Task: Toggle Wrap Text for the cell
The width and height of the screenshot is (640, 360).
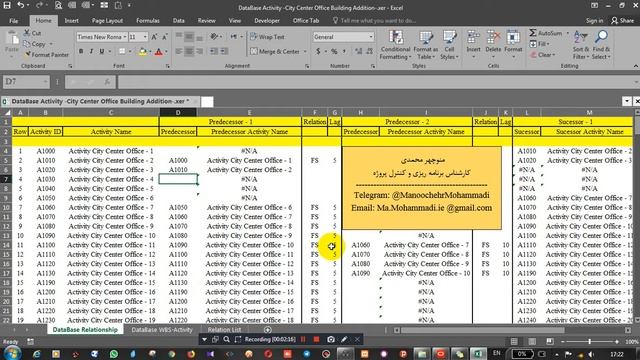Action: [267, 37]
